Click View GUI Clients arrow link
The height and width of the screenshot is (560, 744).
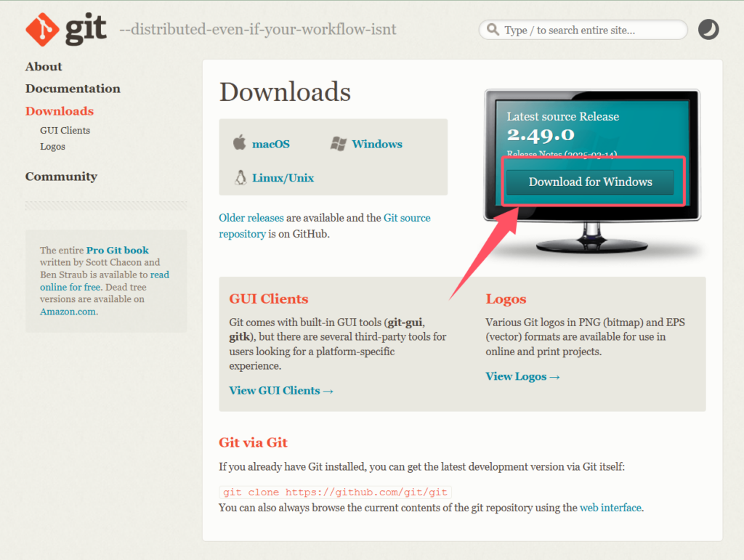point(281,390)
